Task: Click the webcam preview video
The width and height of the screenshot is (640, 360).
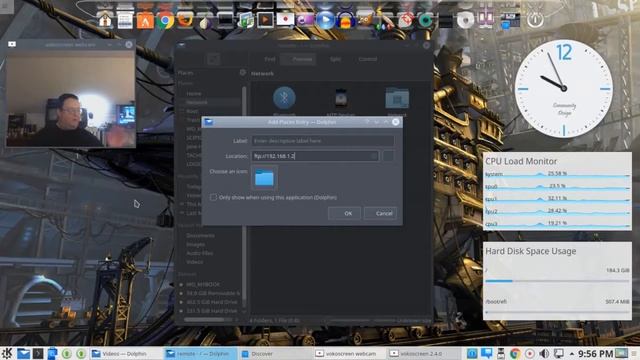Action: click(71, 98)
